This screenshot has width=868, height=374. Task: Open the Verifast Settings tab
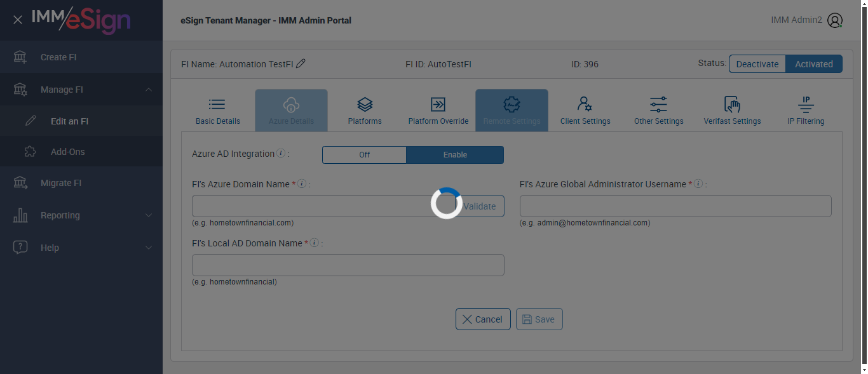732,110
